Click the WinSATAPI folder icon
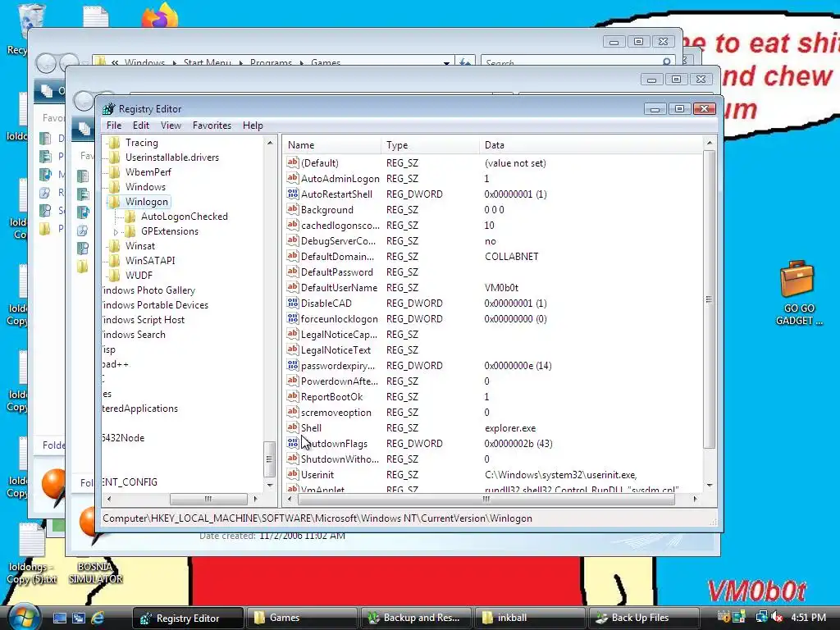Viewport: 840px width, 630px height. (x=113, y=260)
